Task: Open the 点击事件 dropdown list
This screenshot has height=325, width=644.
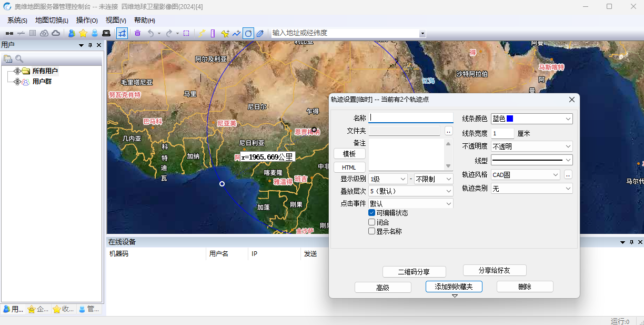Action: point(410,203)
